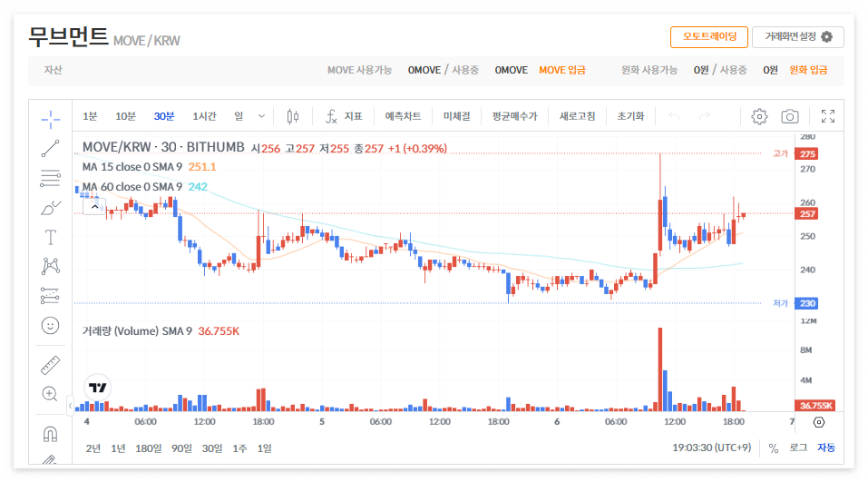Click the 고가 275 price label
The width and height of the screenshot is (868, 482).
[x=807, y=154]
